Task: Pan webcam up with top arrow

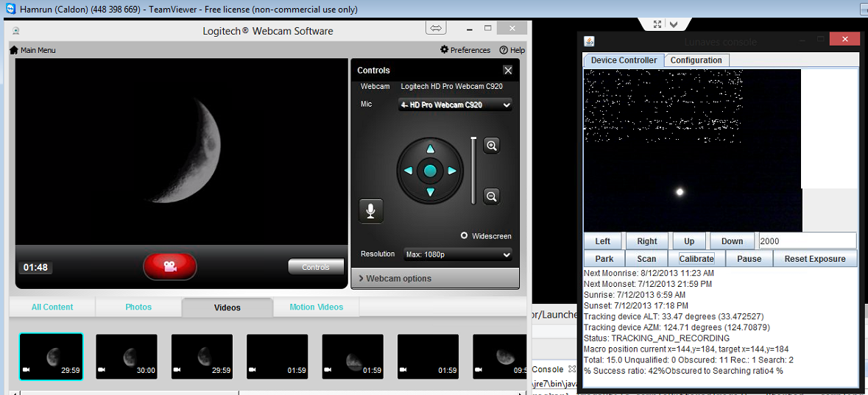Action: 431,149
